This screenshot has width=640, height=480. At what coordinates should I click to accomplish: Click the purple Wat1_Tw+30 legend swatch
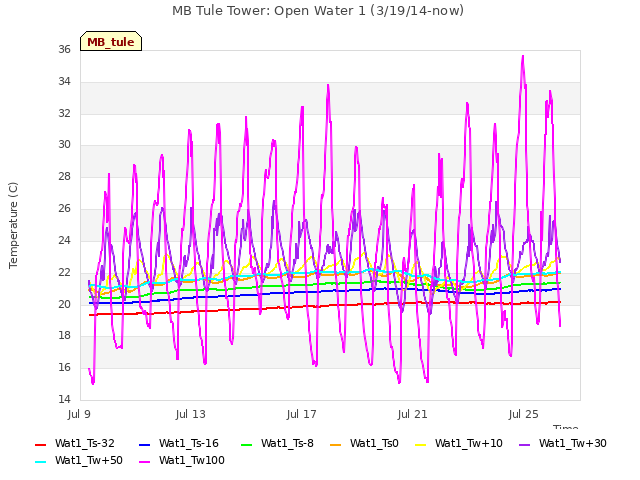524,444
